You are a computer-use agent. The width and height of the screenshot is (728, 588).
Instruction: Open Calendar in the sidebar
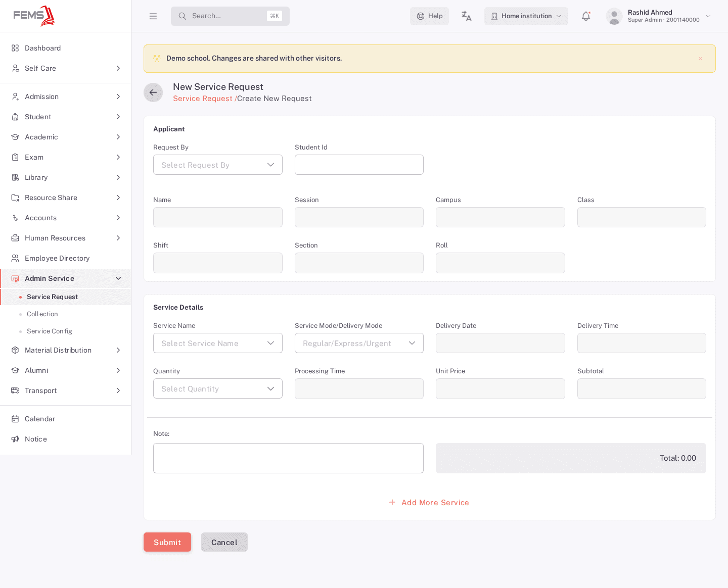coord(66,419)
